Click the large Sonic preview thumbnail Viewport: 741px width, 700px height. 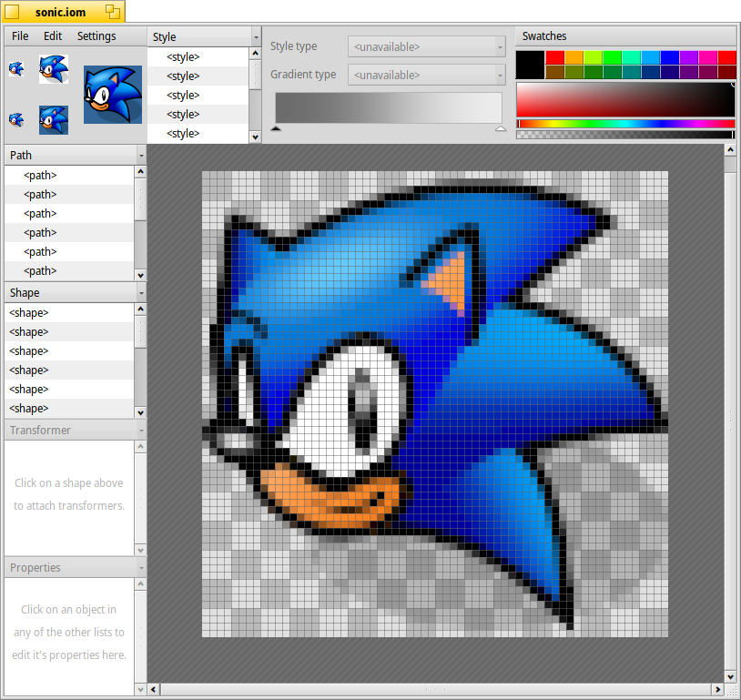(x=111, y=93)
